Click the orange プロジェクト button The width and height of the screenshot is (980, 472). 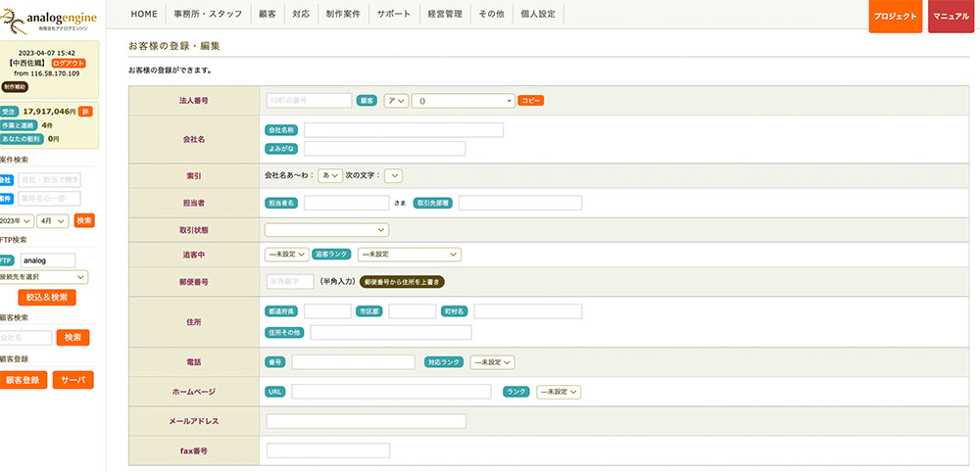click(895, 17)
